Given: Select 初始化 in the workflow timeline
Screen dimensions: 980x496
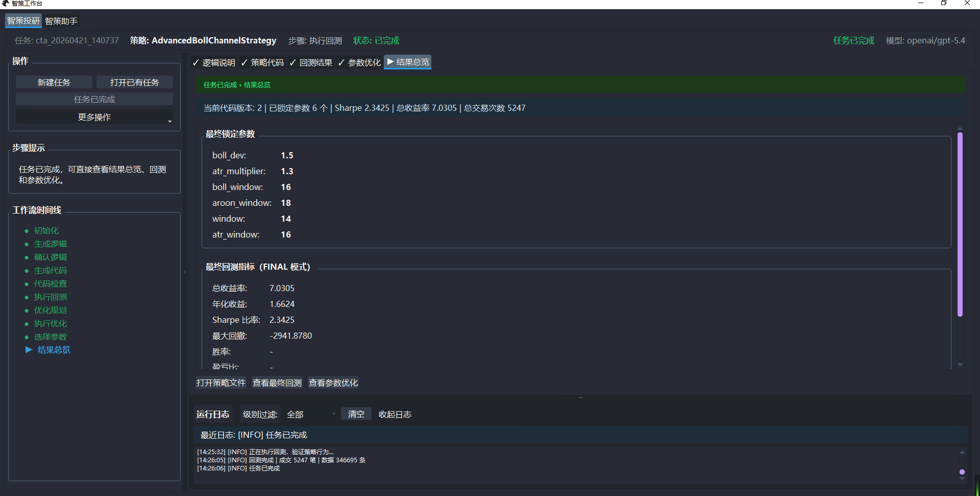Looking at the screenshot, I should (x=46, y=230).
